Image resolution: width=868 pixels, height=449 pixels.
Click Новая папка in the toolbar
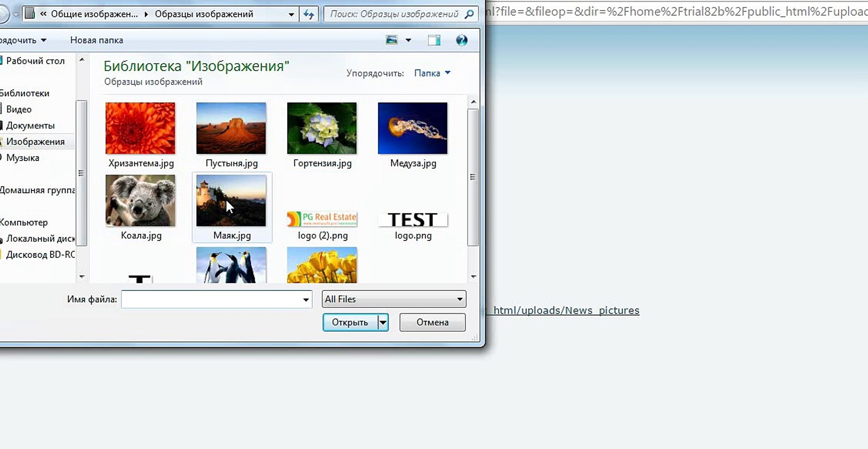coord(97,40)
